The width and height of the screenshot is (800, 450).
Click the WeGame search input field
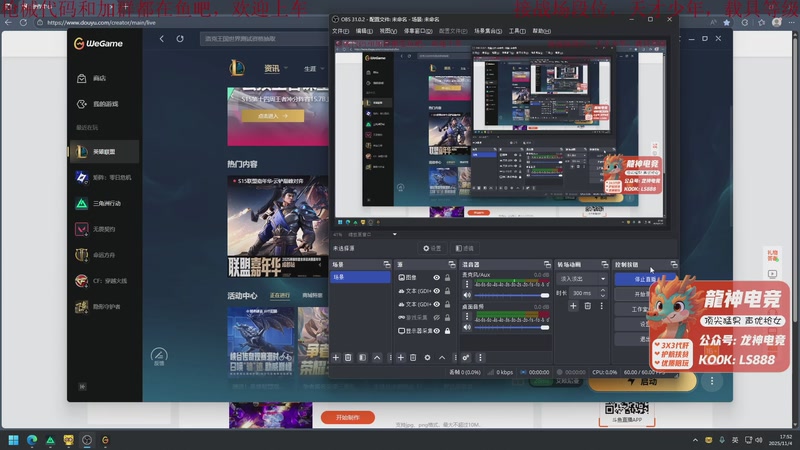[265, 39]
